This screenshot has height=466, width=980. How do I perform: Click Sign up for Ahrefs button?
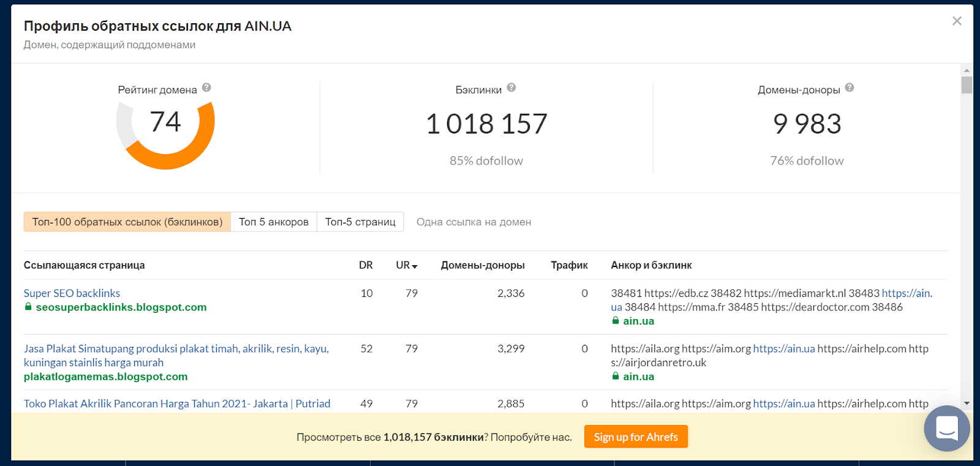pyautogui.click(x=636, y=437)
